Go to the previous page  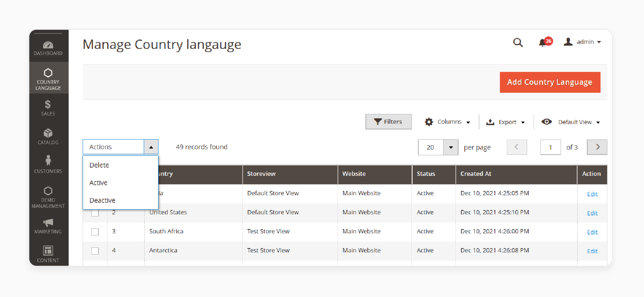pos(517,147)
